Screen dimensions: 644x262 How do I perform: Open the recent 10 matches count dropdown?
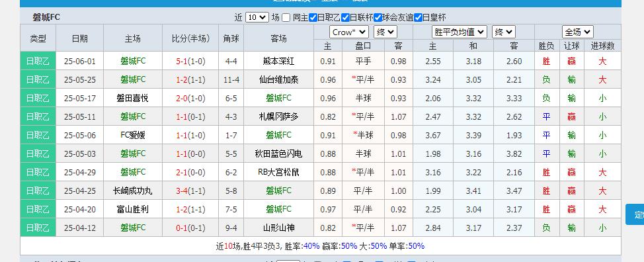[x=257, y=17]
